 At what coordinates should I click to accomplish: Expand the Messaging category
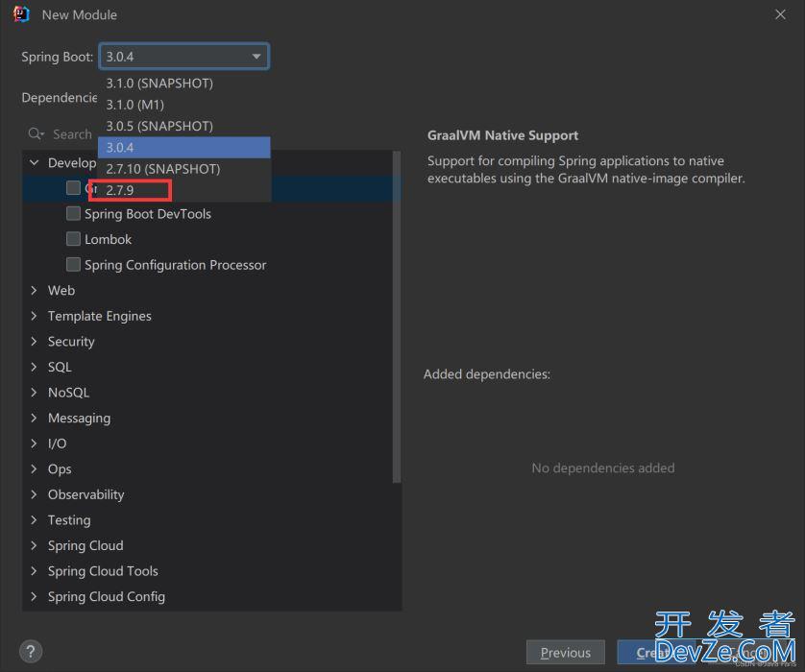point(35,418)
